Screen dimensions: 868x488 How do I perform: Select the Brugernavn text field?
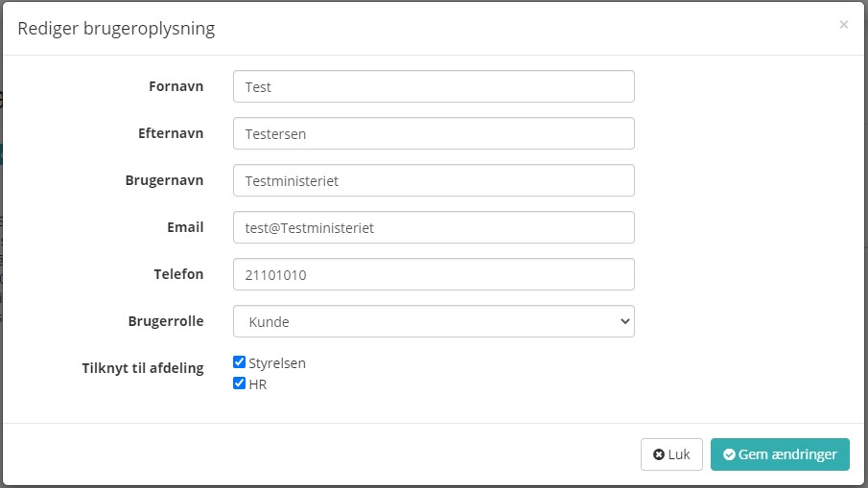[x=434, y=180]
